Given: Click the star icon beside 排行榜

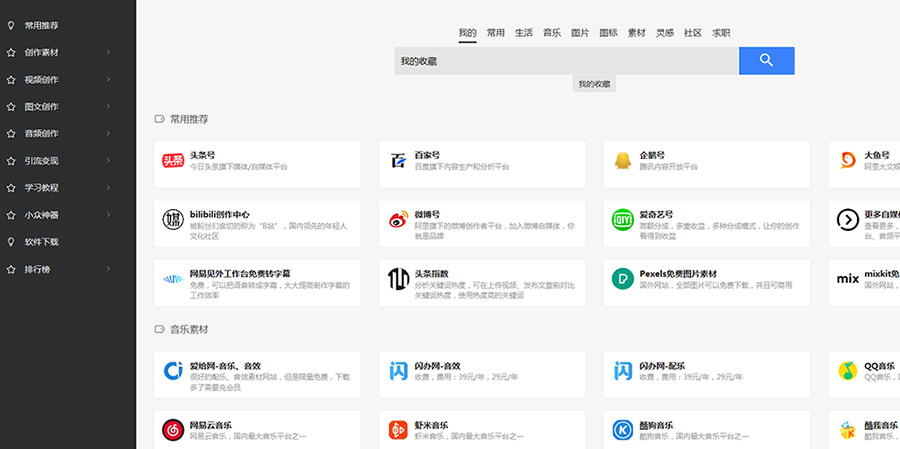Looking at the screenshot, I should point(10,269).
